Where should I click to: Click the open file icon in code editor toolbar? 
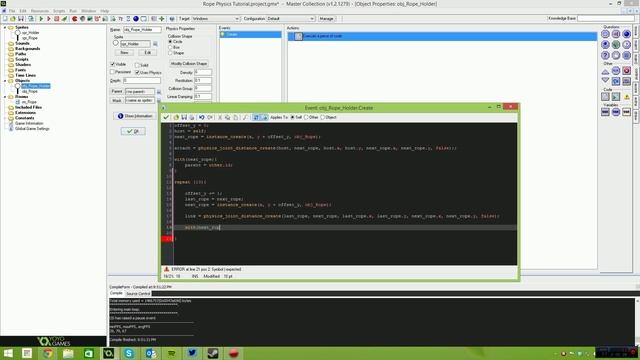[176, 118]
